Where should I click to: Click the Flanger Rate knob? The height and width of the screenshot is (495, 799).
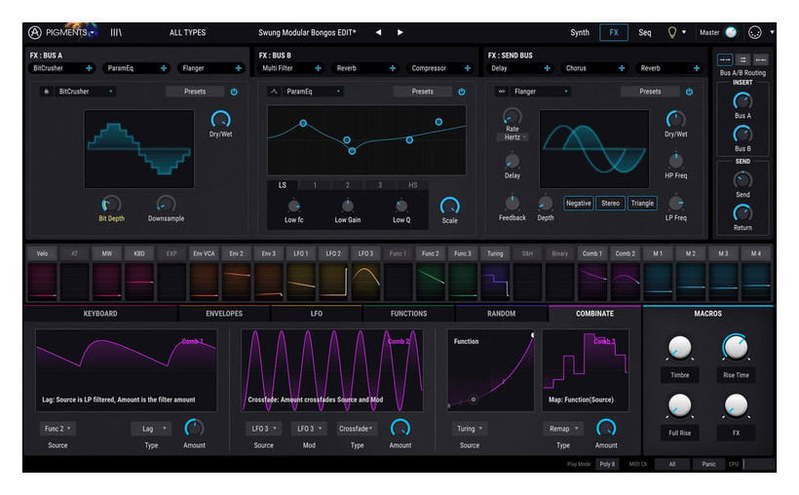[512, 116]
